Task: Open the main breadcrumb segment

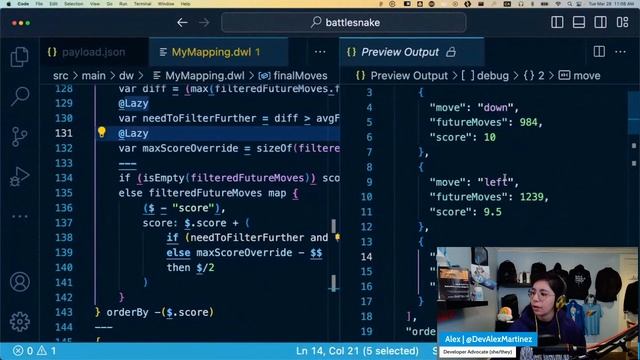Action: coord(93,76)
